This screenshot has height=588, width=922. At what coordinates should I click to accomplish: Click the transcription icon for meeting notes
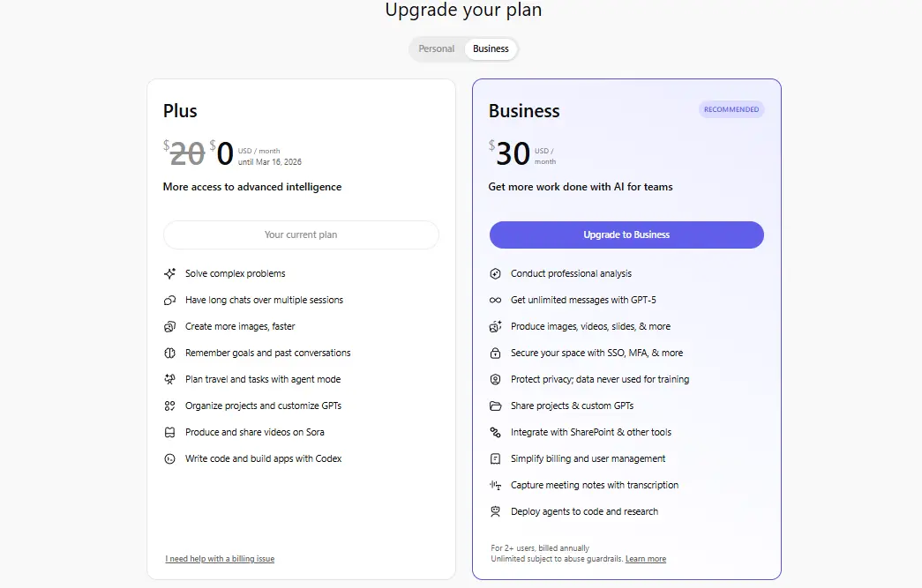496,485
